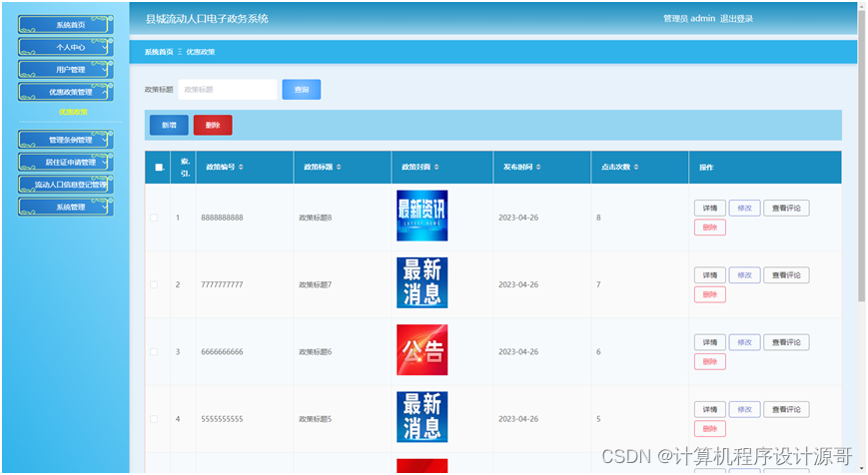Click the 2023-04-26 date in row 1

[518, 218]
